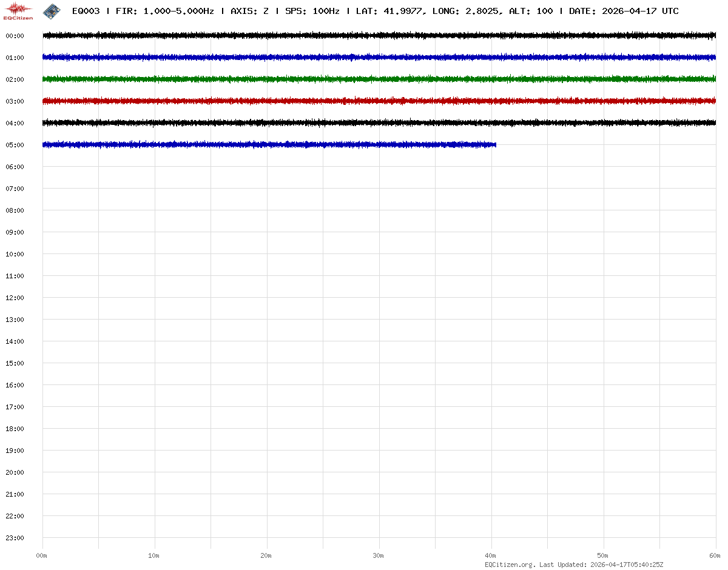Click the 60m minute axis label

point(715,555)
